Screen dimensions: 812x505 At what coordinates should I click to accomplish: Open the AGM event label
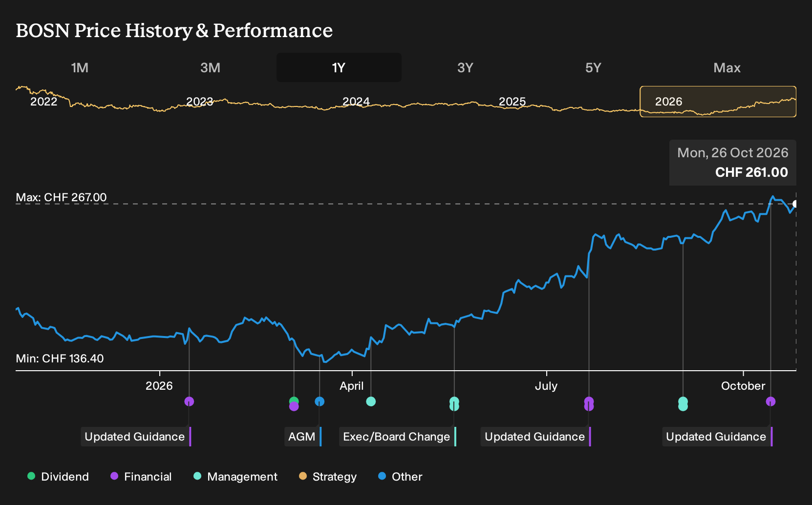(x=303, y=437)
